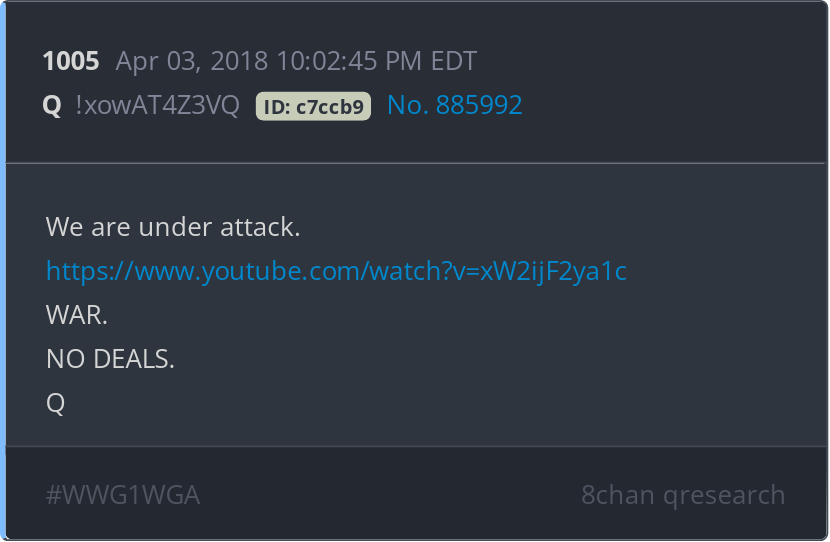
Task: Select the tripcode !xowAT4Z3VQ
Action: (157, 105)
